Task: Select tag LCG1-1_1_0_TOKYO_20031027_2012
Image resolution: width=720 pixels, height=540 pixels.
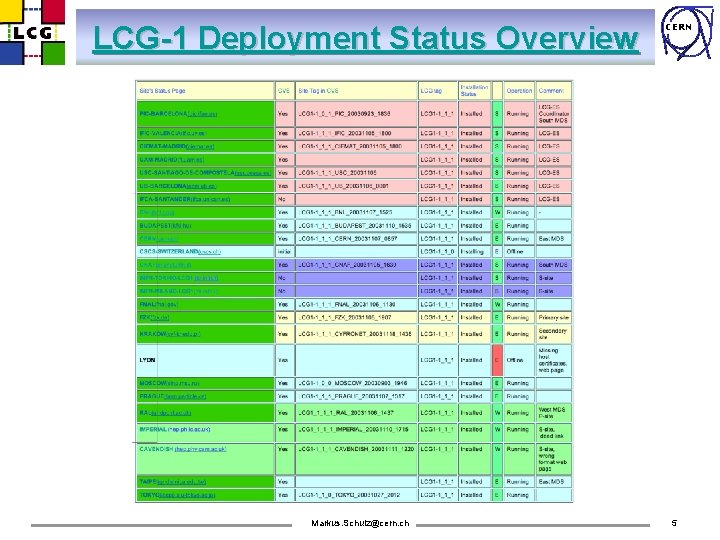Action: pos(349,495)
